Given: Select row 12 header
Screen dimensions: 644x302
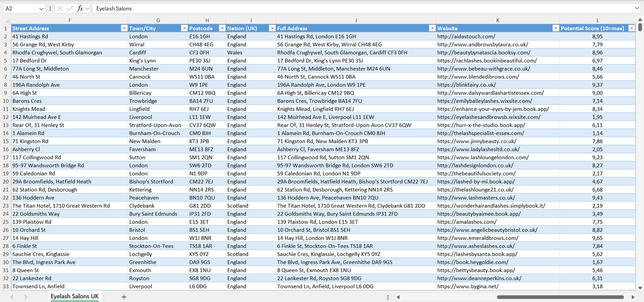Looking at the screenshot, I should pos(5,117).
